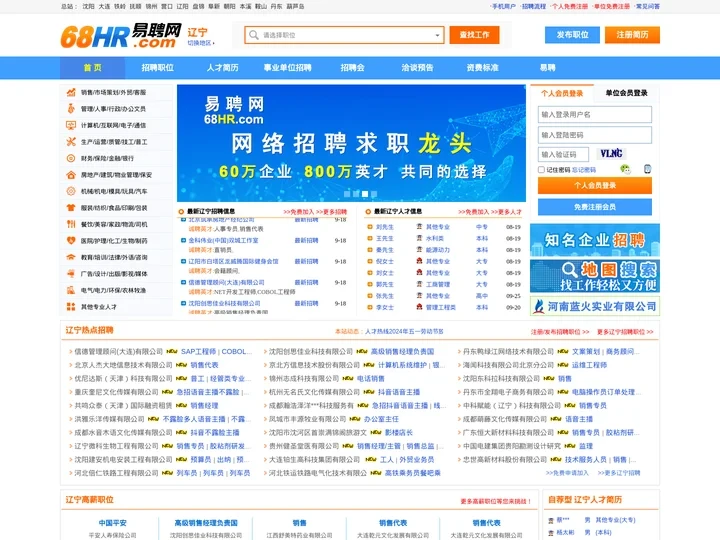720x540 pixels.
Task: Click the advertising/design category icon
Action: coord(71,274)
